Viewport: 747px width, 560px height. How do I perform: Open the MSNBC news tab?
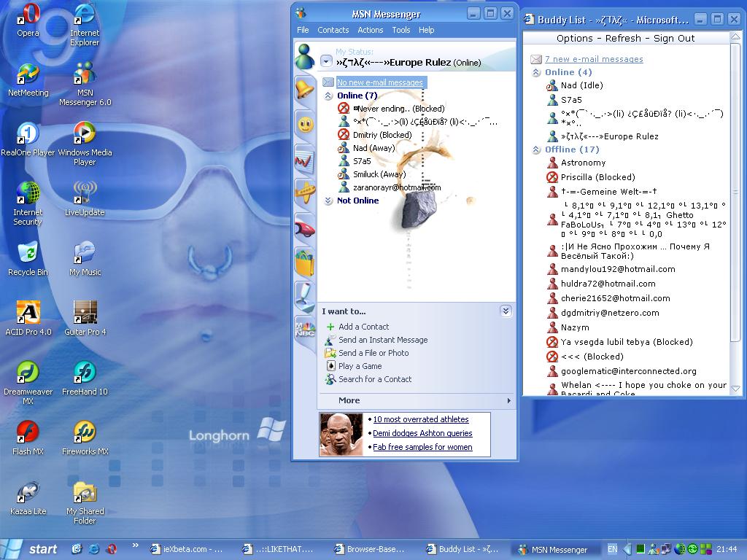(x=304, y=329)
